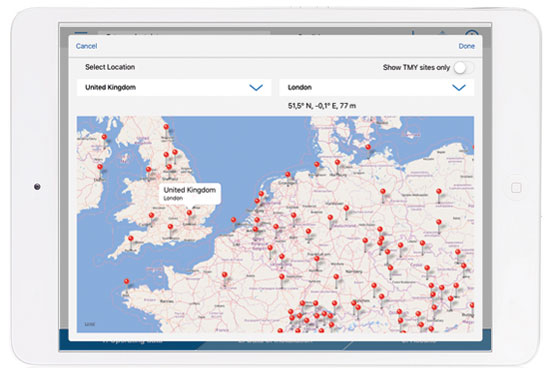Enable Show TMY sites only switch
This screenshot has height=368, width=555.
coord(463,68)
